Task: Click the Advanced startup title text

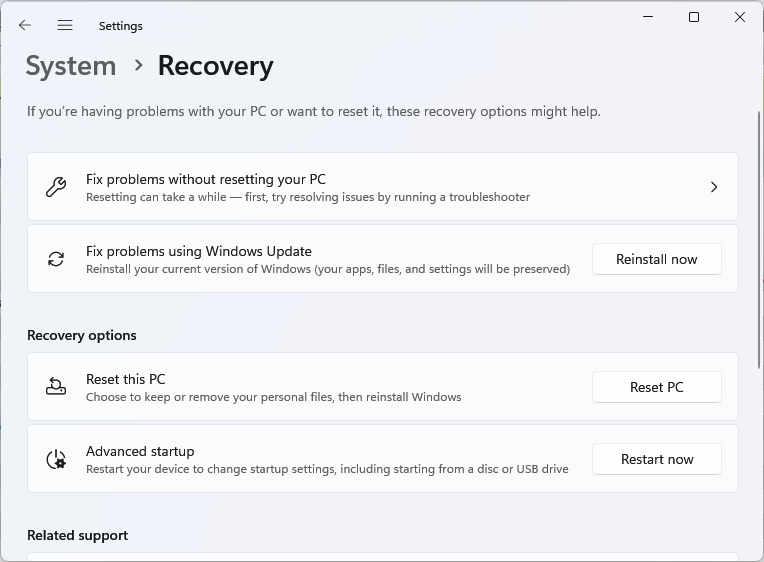Action: click(x=140, y=451)
